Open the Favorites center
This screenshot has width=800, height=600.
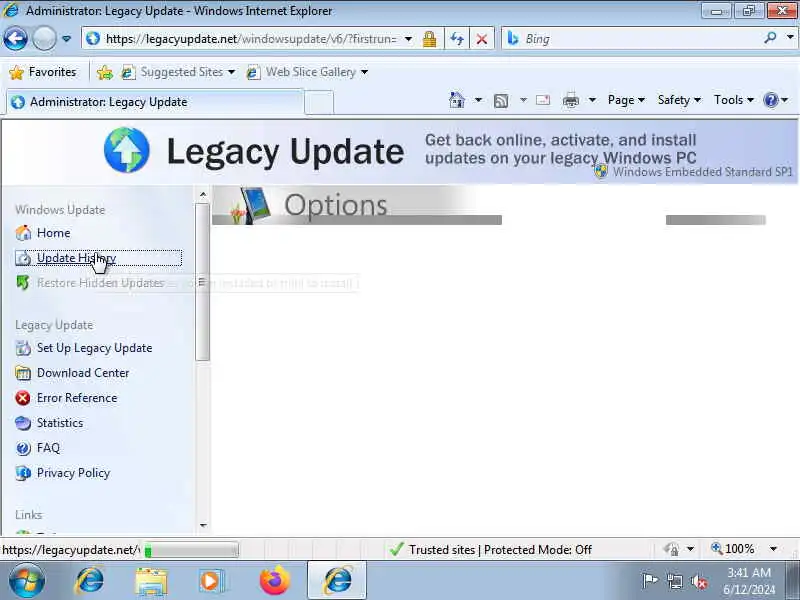point(43,72)
